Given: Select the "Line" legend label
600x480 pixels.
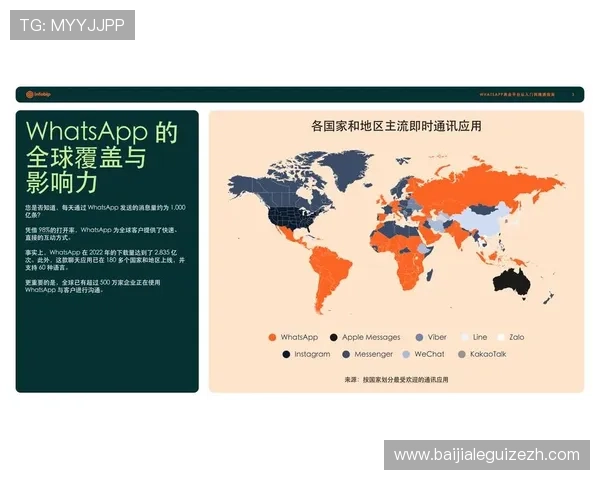Looking at the screenshot, I should tap(480, 337).
